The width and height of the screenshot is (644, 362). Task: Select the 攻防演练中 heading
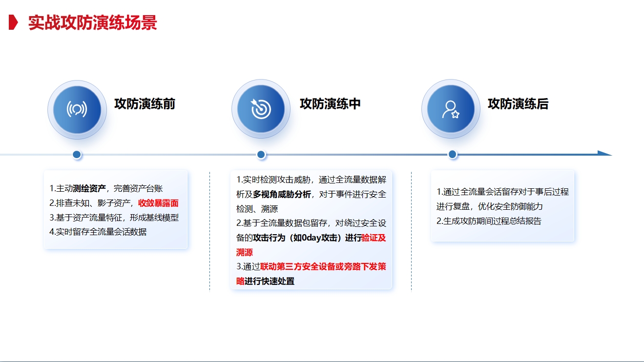coord(330,104)
